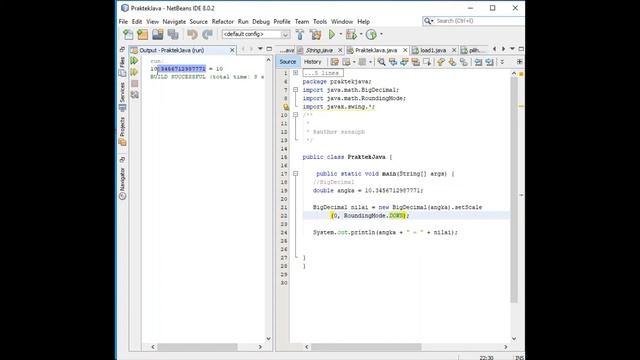This screenshot has width=640, height=360.
Task: Click Find Next Occurrence in editor toolbar
Action: point(404,62)
